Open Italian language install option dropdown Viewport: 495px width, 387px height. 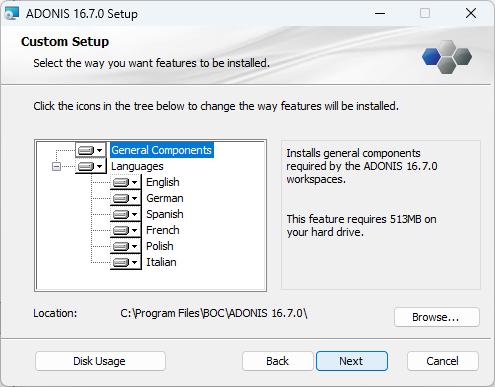125,262
